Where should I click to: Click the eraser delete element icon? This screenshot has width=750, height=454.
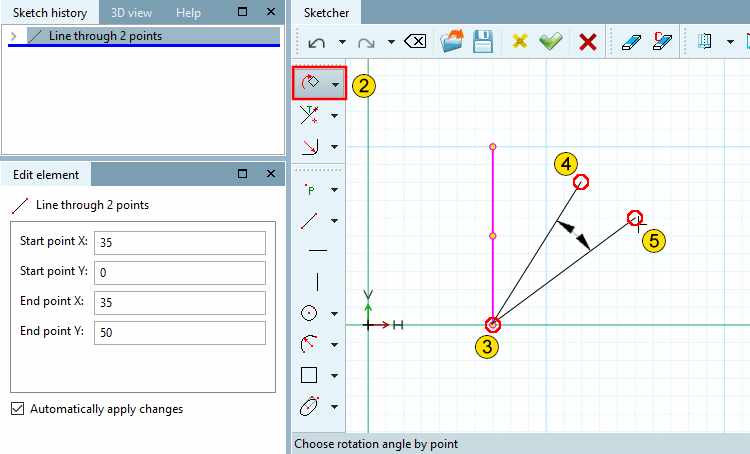click(x=631, y=42)
